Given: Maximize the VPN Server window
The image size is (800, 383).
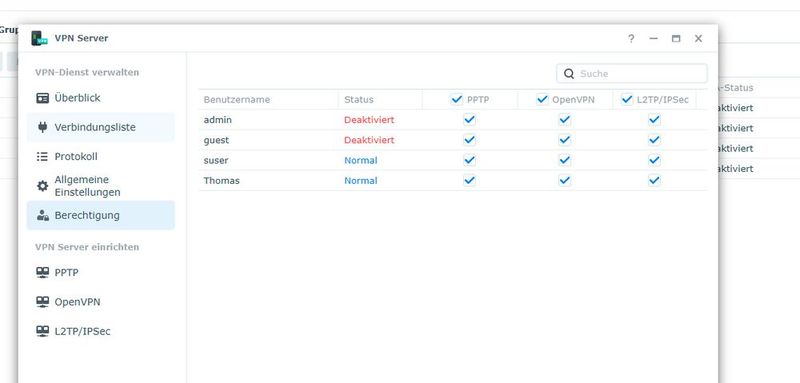Looking at the screenshot, I should (x=676, y=39).
